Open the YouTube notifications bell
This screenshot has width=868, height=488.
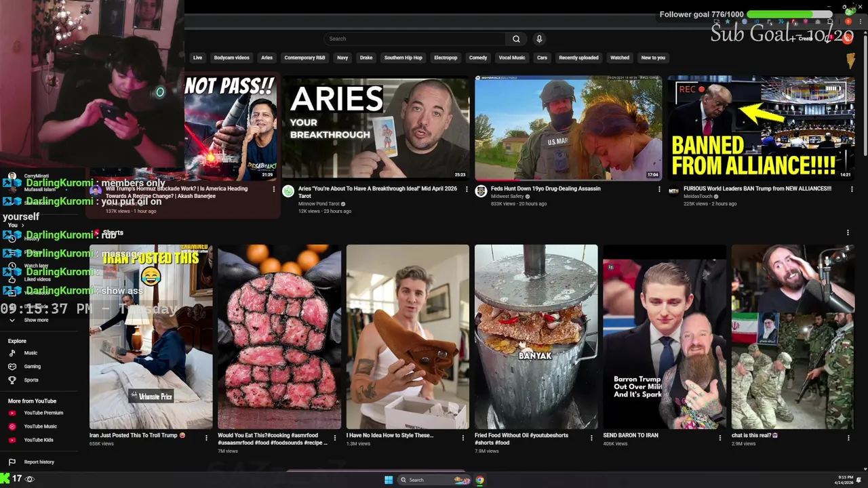pyautogui.click(x=828, y=39)
